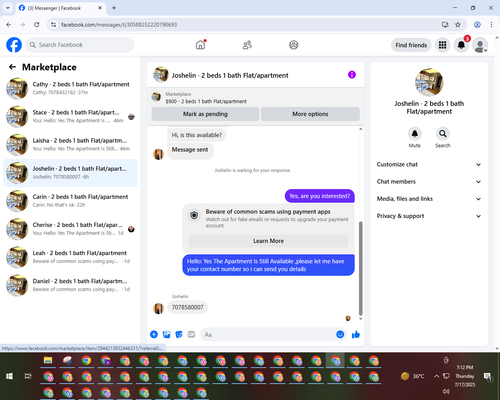Reload the page
500x400 pixels.
pos(37,25)
